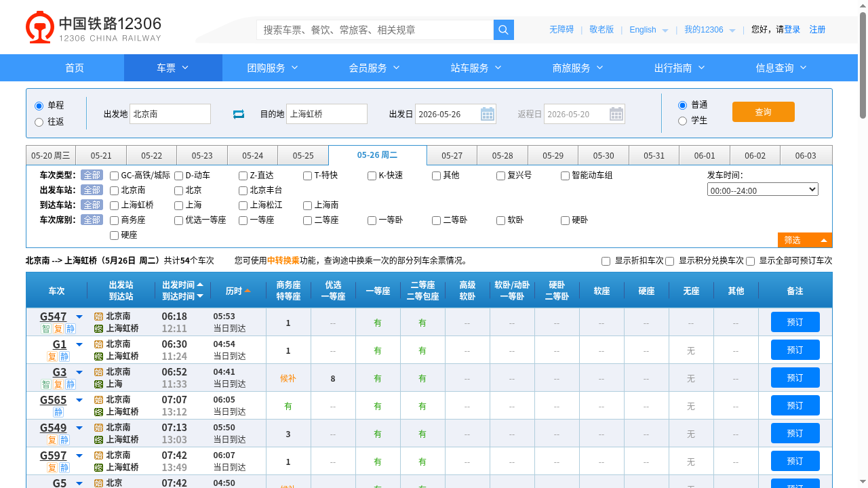The image size is (868, 488).
Task: Go to 首页 home menu item
Action: point(75,68)
